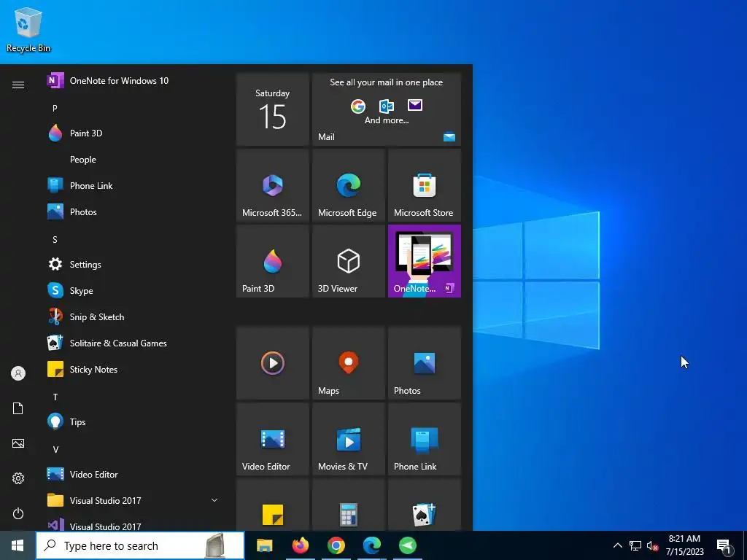Screen dimensions: 747x560
Task: Jump to letter S section header
Action: click(55, 239)
